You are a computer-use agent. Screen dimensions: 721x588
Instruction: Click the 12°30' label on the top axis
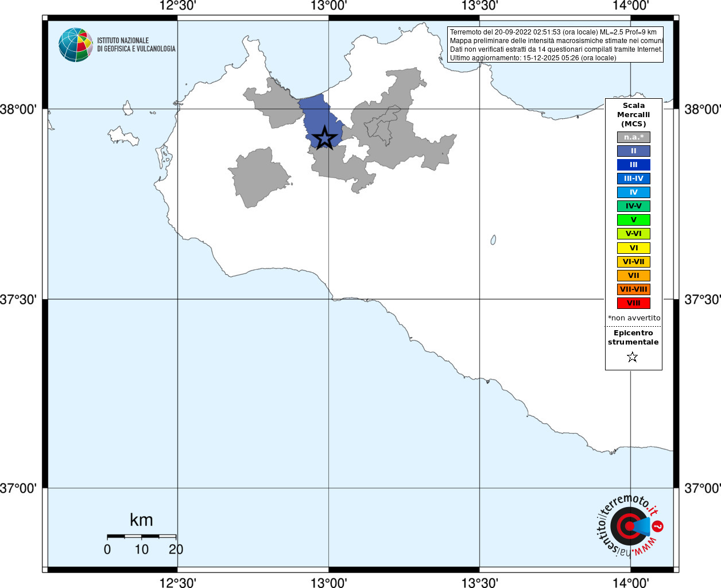177,6
